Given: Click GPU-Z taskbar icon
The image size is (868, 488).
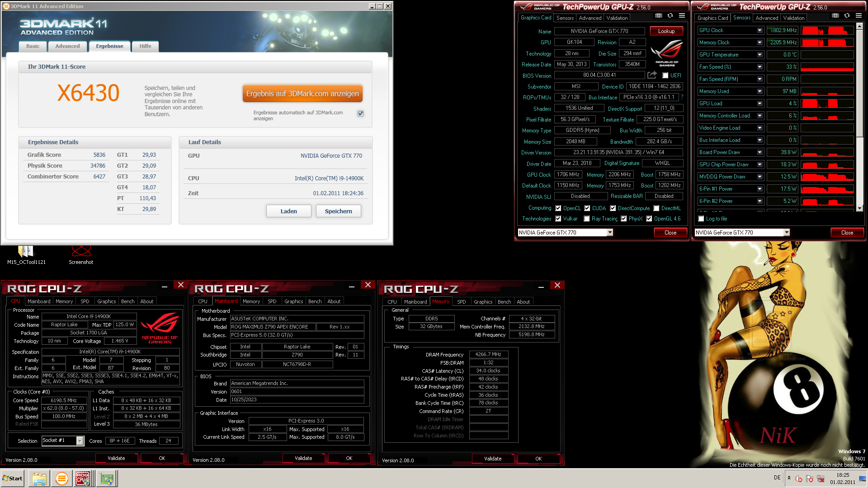Looking at the screenshot, I should click(107, 479).
